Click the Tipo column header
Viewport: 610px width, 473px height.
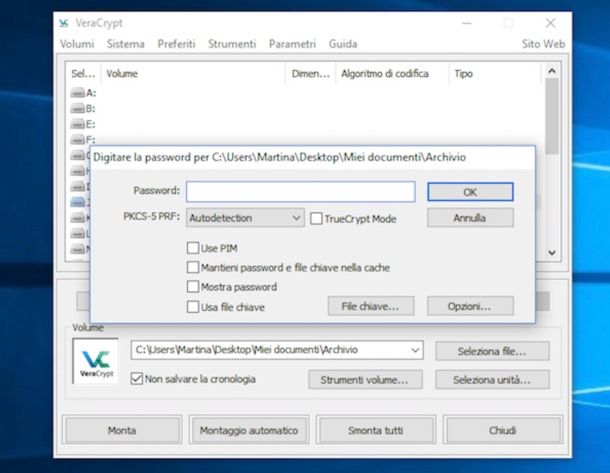[x=495, y=74]
